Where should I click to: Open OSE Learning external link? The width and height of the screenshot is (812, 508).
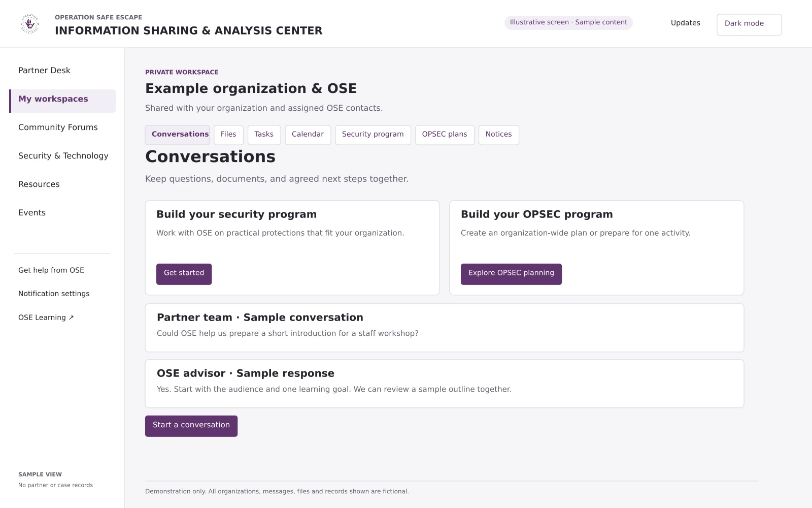46,317
